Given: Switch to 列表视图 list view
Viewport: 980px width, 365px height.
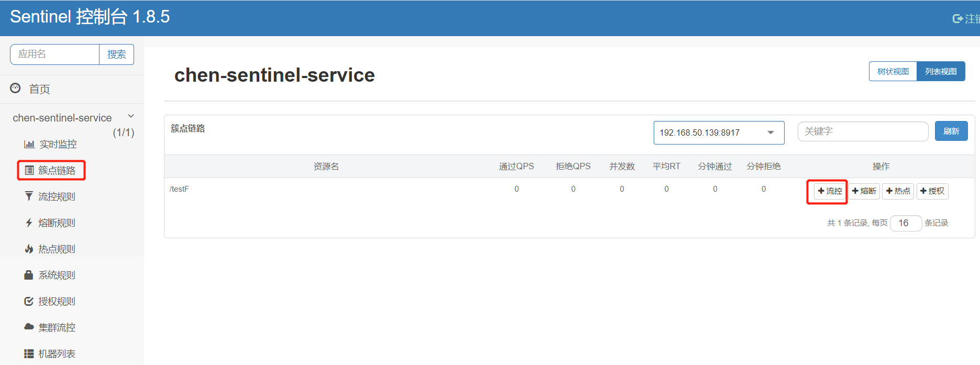Looking at the screenshot, I should [x=941, y=71].
